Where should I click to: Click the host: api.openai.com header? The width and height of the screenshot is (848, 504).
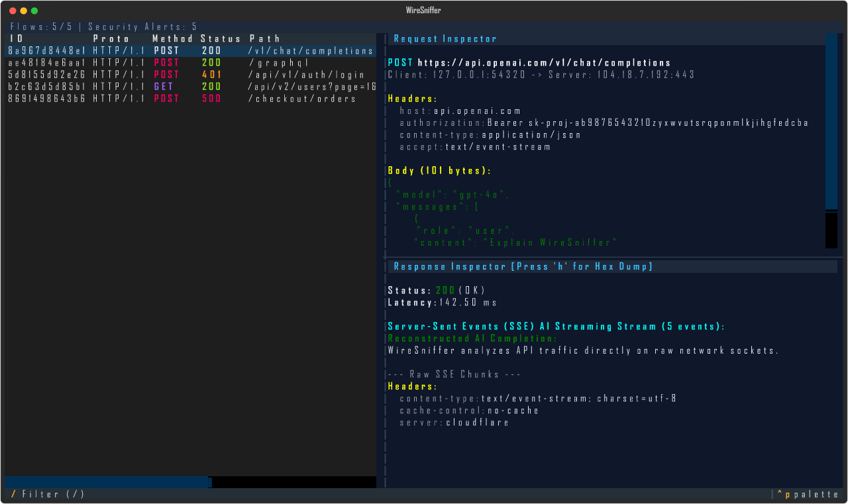[x=460, y=111]
